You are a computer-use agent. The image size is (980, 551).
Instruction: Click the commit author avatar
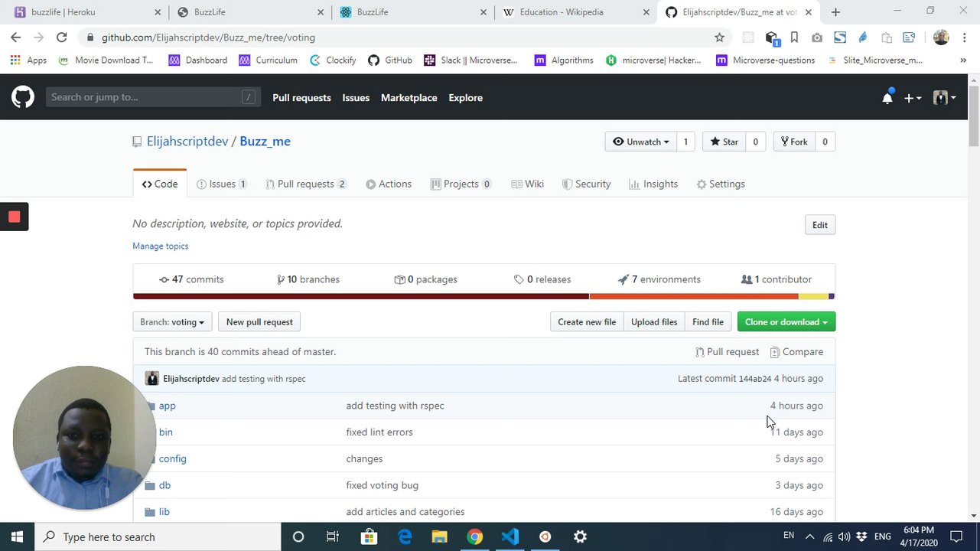pos(152,379)
